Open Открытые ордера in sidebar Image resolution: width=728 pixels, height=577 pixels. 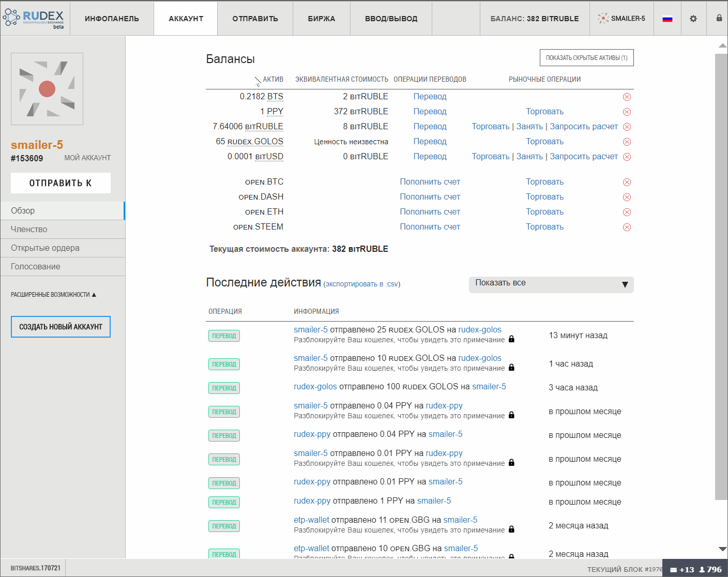click(63, 248)
